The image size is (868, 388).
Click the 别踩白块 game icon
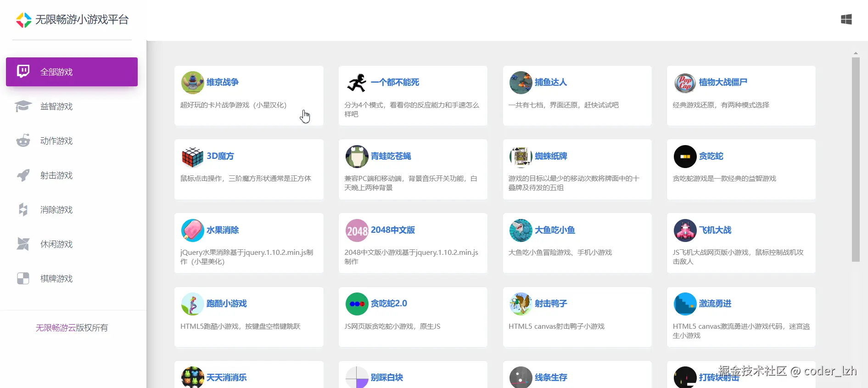[x=357, y=377]
